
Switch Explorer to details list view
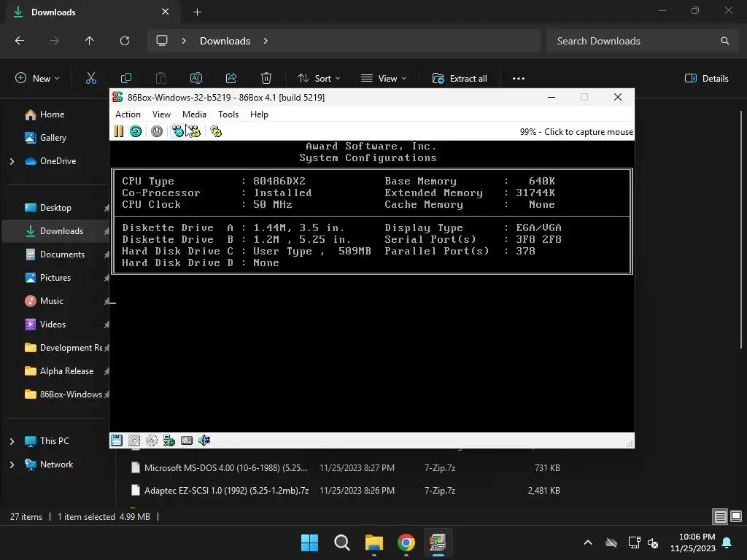pyautogui.click(x=720, y=516)
